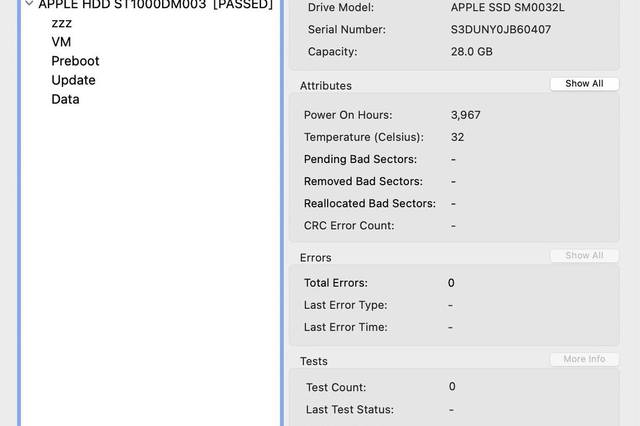Select the Update volume
This screenshot has height=426, width=640.
(x=73, y=80)
